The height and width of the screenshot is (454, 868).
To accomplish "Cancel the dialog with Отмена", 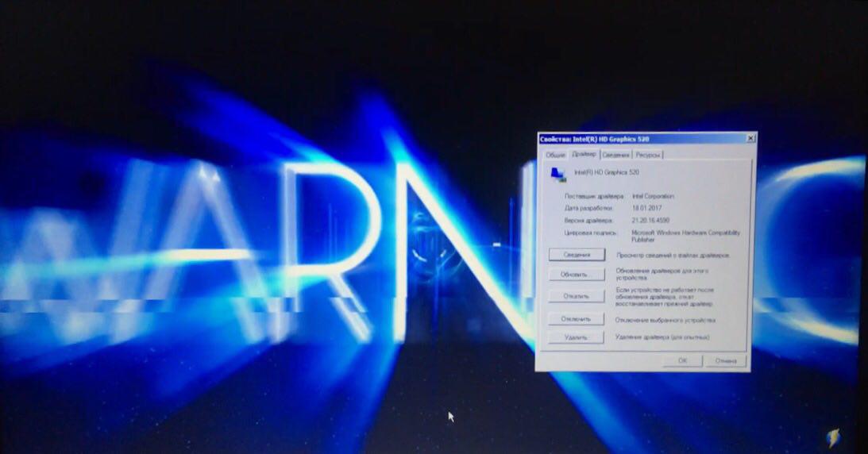I will (726, 360).
